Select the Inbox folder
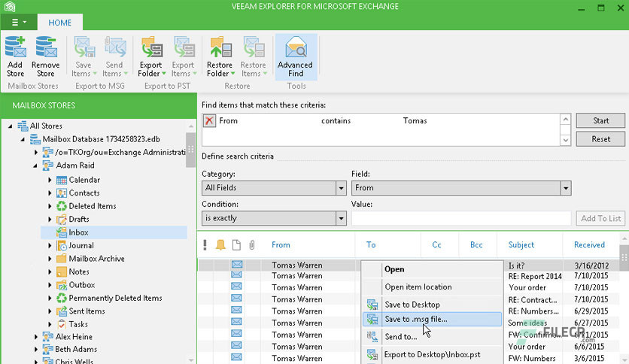629x364 pixels. 114,232
